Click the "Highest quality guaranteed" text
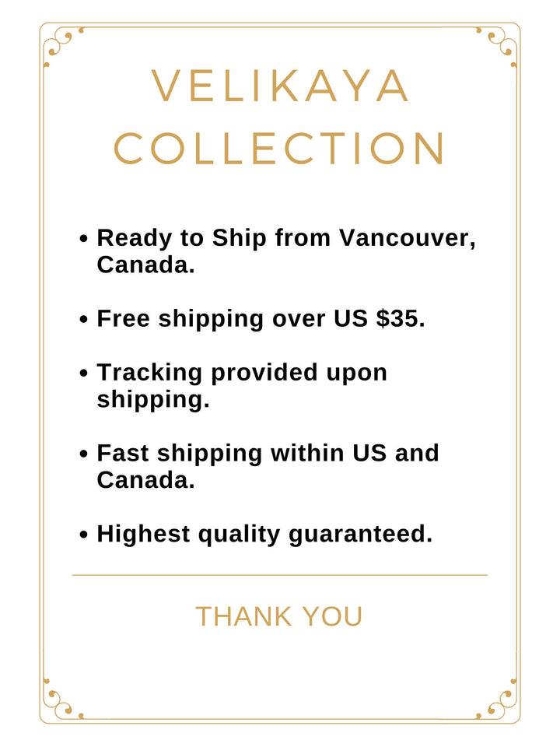The image size is (560, 747). (x=264, y=535)
